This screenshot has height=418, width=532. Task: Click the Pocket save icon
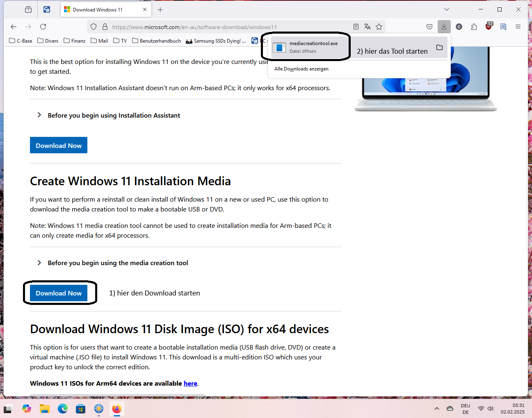tap(429, 27)
